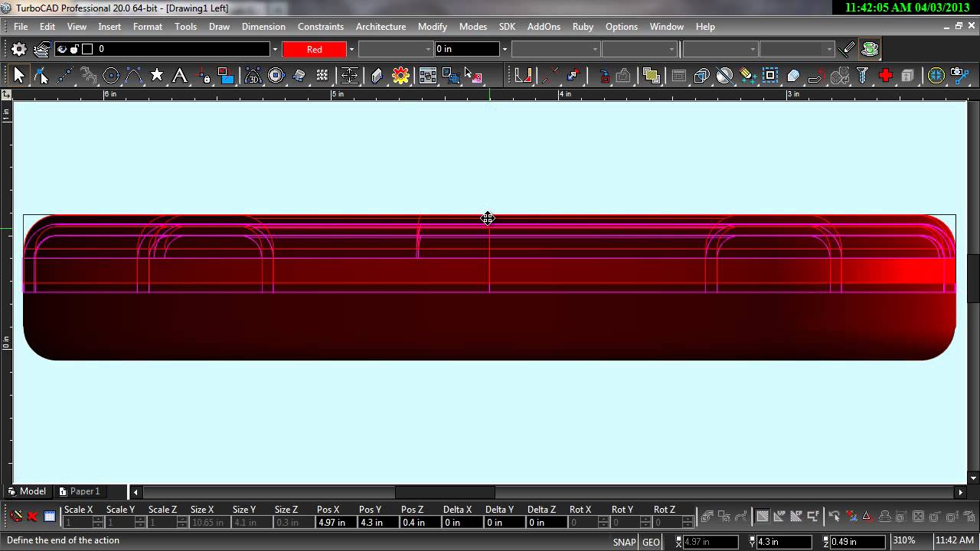Click the sphere shading icon
Screen dimensions: 980x551
pos(724,75)
